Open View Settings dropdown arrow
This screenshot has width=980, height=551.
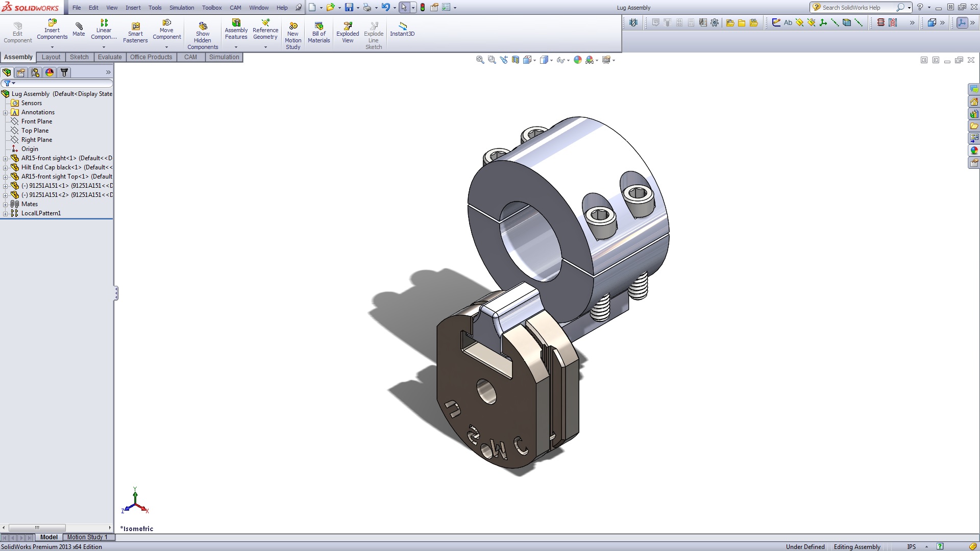tap(614, 61)
